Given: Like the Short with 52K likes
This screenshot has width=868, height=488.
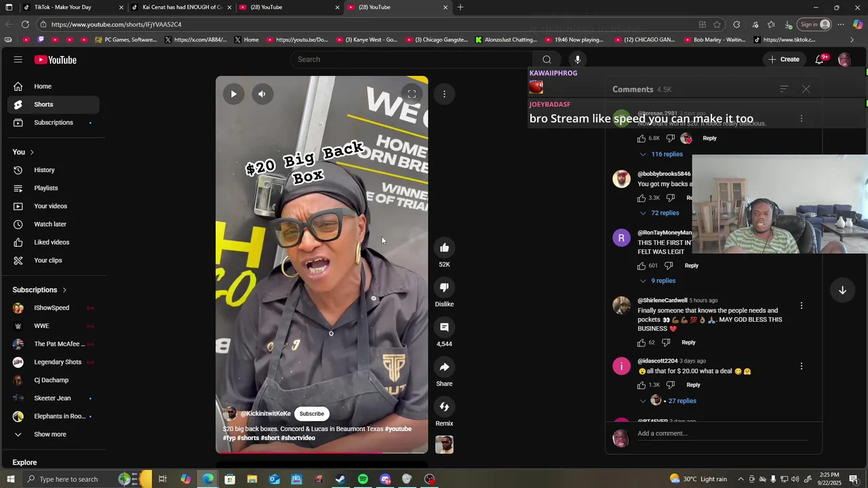Looking at the screenshot, I should pyautogui.click(x=444, y=248).
